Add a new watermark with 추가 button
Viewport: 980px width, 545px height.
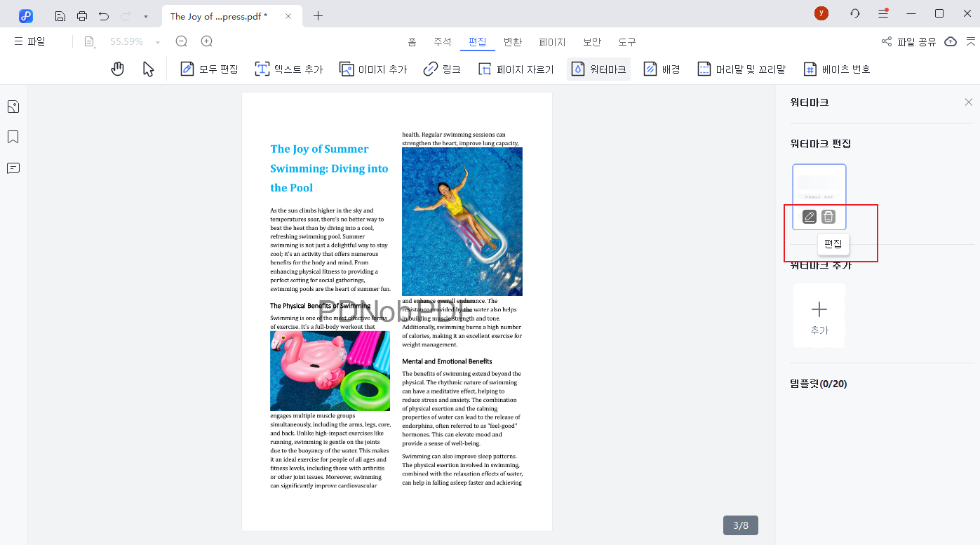819,316
